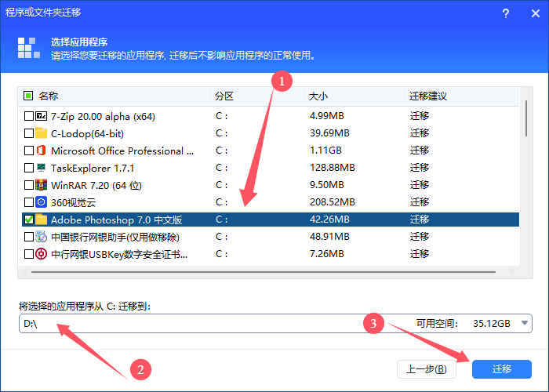Click the 迁移 button

(x=502, y=369)
